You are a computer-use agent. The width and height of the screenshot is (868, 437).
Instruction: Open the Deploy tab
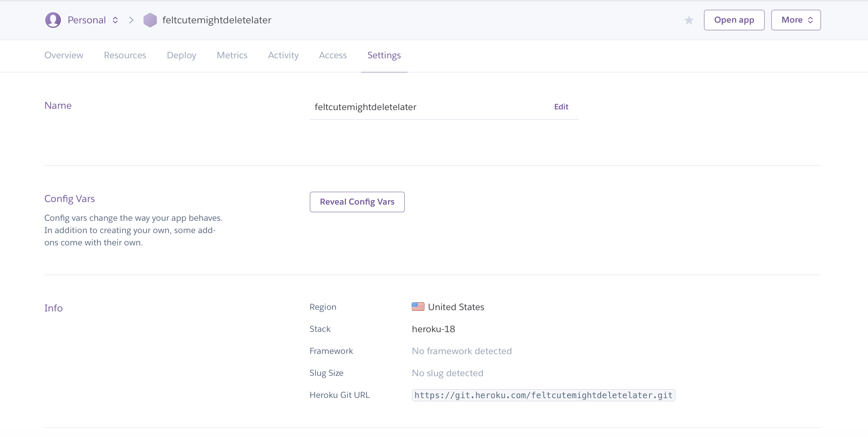coord(181,55)
